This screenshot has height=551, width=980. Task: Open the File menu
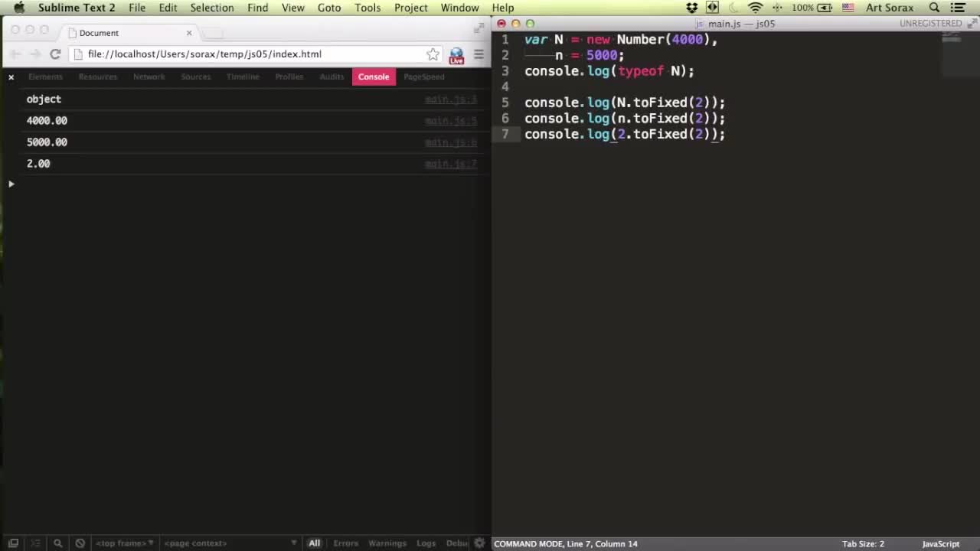[137, 8]
